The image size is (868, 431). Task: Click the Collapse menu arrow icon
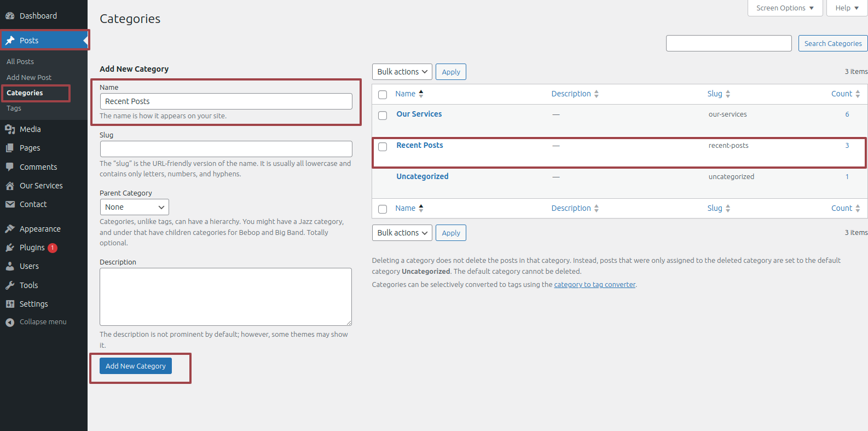pos(10,322)
